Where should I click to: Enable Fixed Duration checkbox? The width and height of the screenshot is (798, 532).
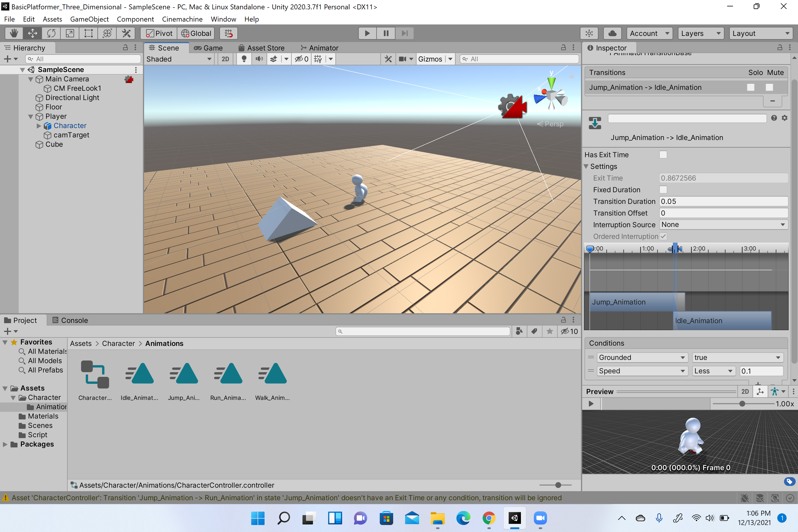(663, 190)
